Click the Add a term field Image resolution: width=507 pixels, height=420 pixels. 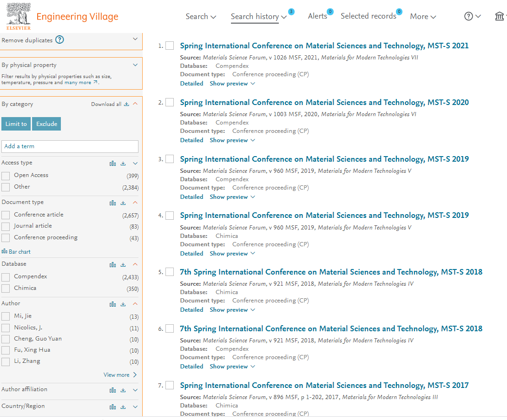pos(70,146)
